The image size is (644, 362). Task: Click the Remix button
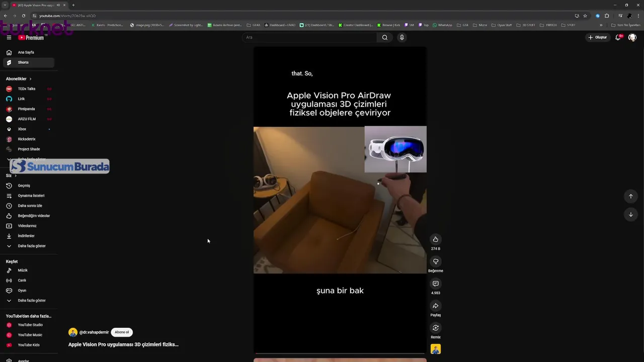436,328
